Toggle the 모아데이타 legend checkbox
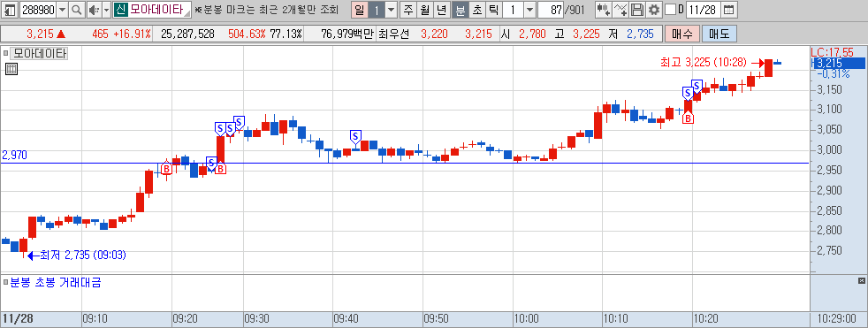 [6, 54]
